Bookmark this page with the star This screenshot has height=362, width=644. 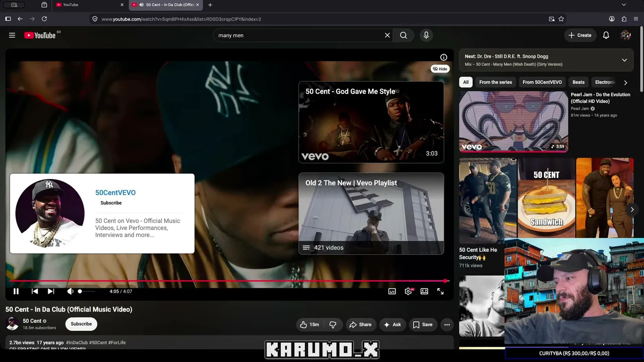pos(561,19)
